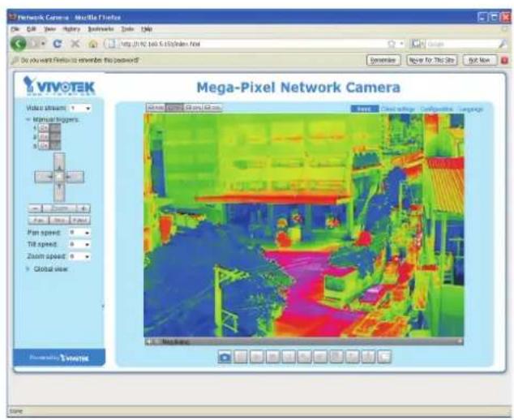
Task: Click the zoom out minus button
Action: click(36, 208)
